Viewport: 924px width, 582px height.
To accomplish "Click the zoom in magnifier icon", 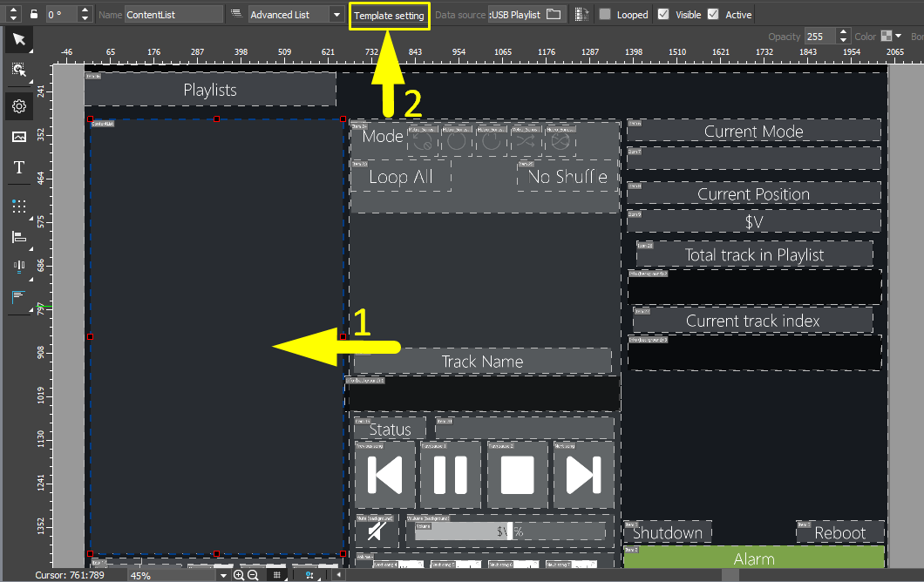I will click(x=239, y=575).
